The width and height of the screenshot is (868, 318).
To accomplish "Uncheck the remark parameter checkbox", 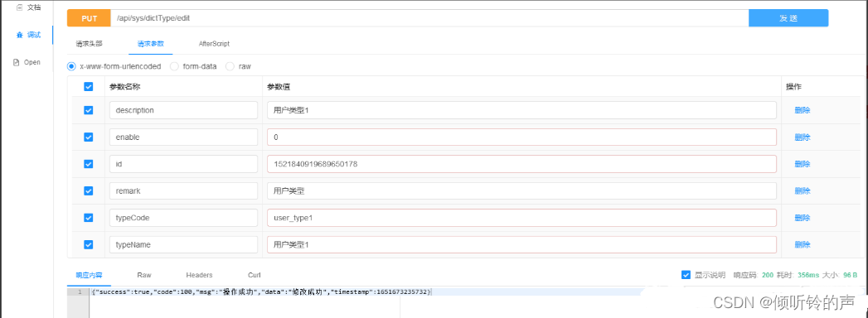I will [x=88, y=190].
